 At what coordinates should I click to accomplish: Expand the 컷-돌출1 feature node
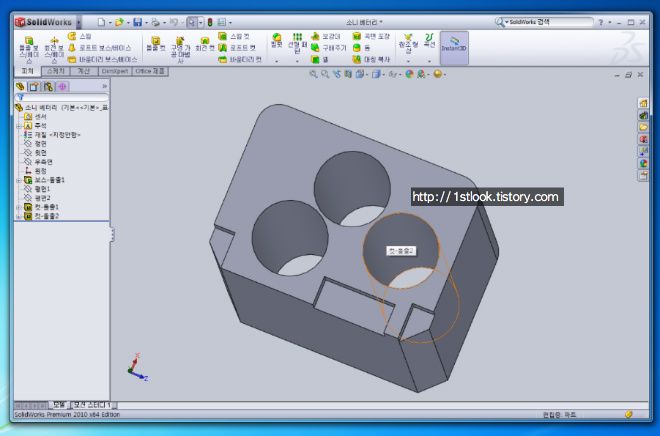click(x=19, y=207)
